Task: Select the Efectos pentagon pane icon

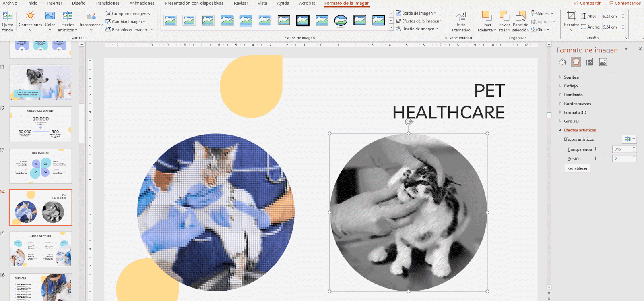Action: (x=576, y=62)
